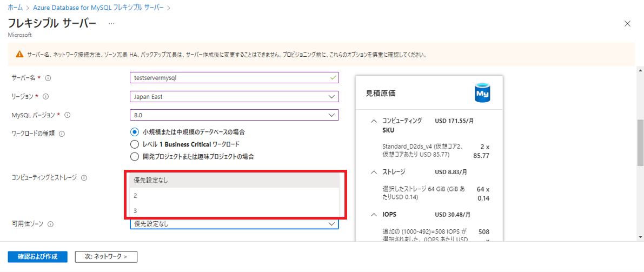Click info icon beside コンピューティングとストレージ label
This screenshot has width=644, height=272.
pos(84,178)
